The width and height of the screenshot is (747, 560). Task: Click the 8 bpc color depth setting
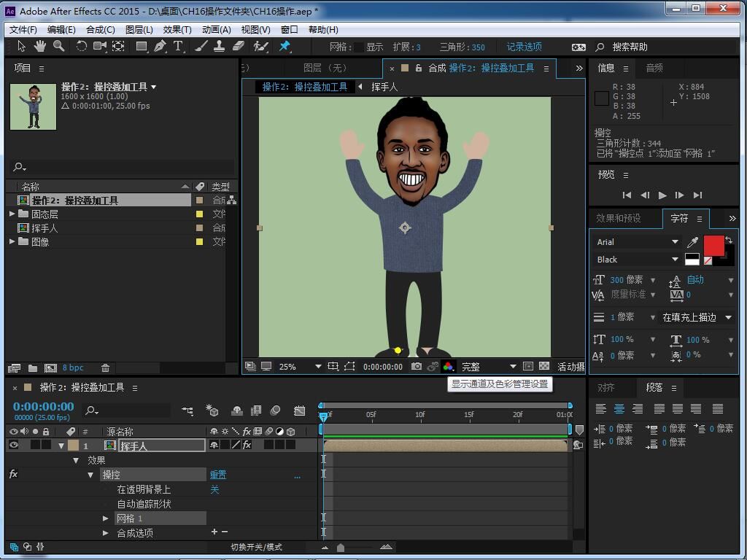click(x=73, y=367)
